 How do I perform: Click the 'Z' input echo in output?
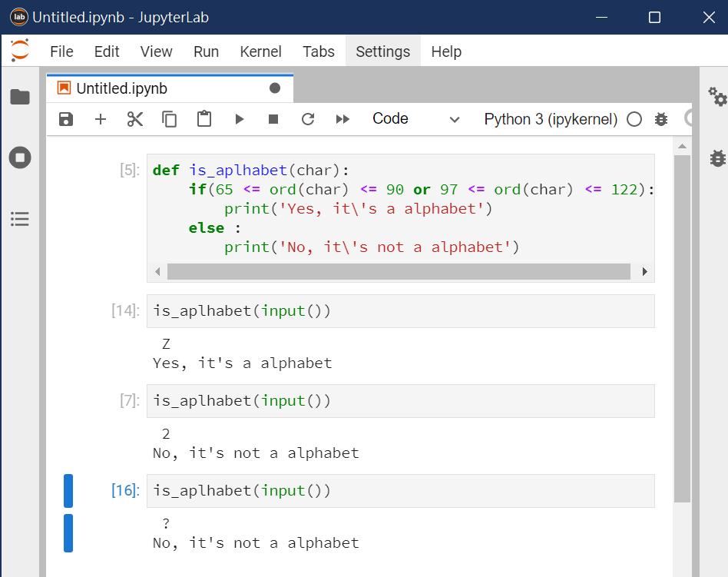[x=166, y=344]
